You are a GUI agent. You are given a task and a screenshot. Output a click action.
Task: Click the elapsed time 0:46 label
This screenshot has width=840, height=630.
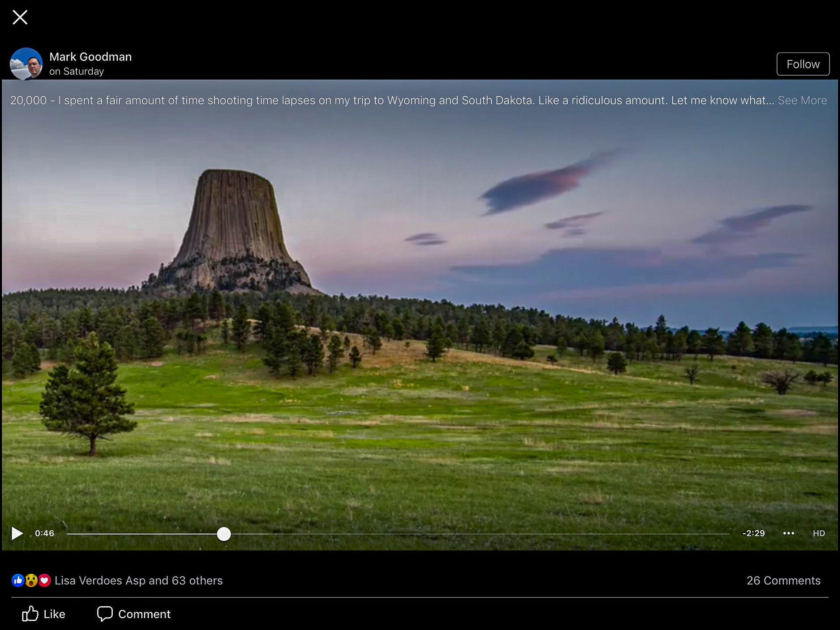[x=45, y=533]
